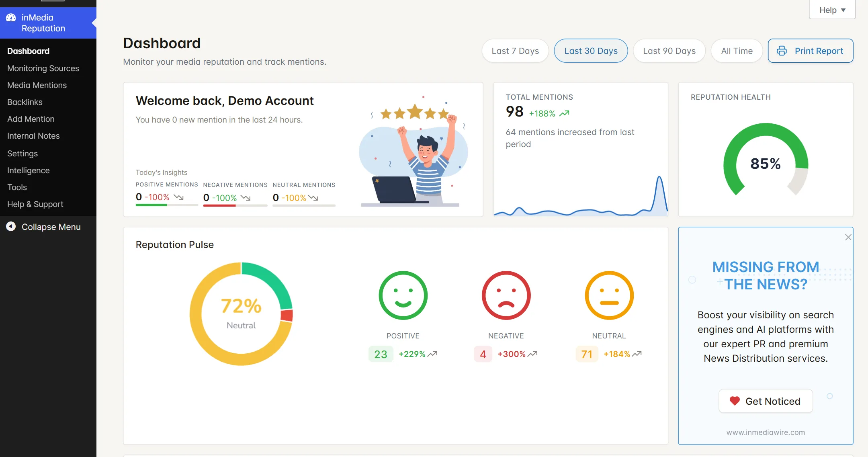Click the green positive smiley face icon
Screen dimensions: 868x457
(x=403, y=295)
